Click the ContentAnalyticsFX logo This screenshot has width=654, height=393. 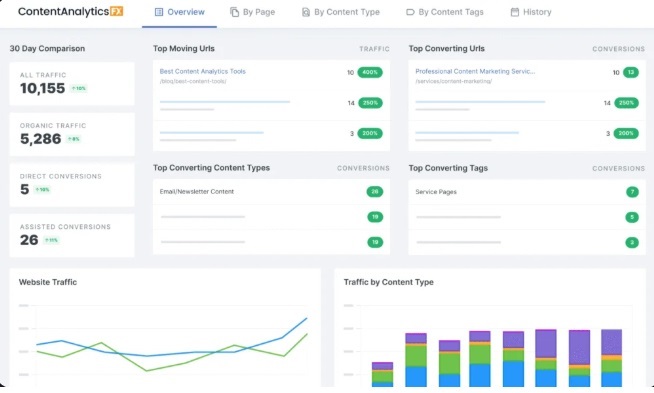click(x=70, y=11)
